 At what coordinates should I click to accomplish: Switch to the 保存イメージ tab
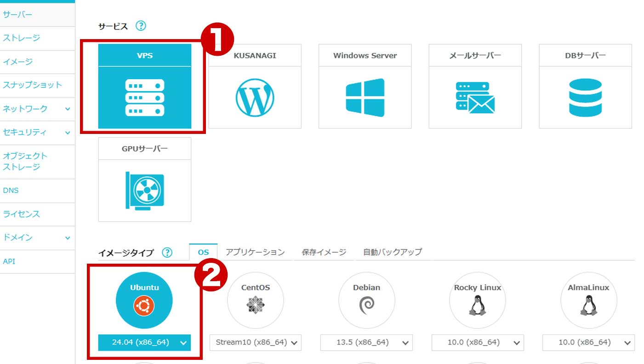click(x=324, y=252)
